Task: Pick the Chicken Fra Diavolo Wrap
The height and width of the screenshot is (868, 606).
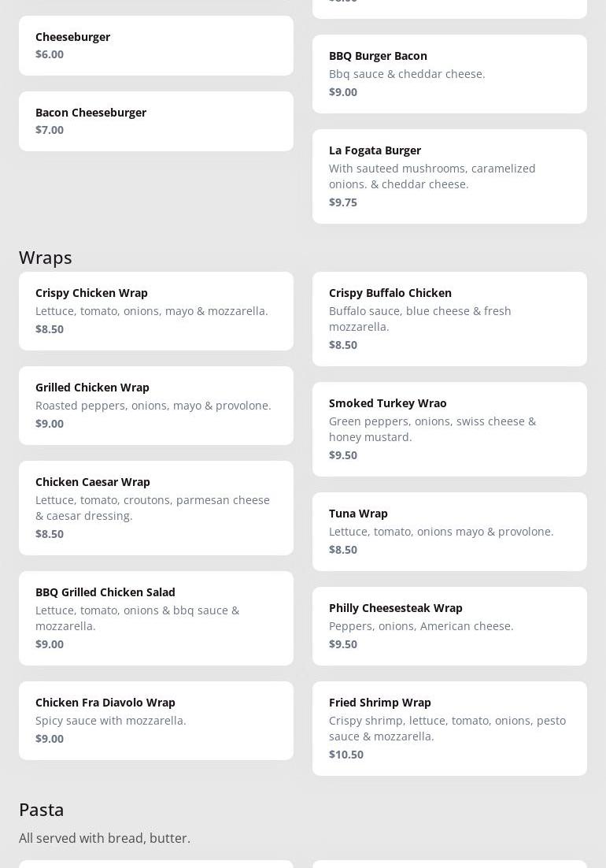Action: (156, 721)
